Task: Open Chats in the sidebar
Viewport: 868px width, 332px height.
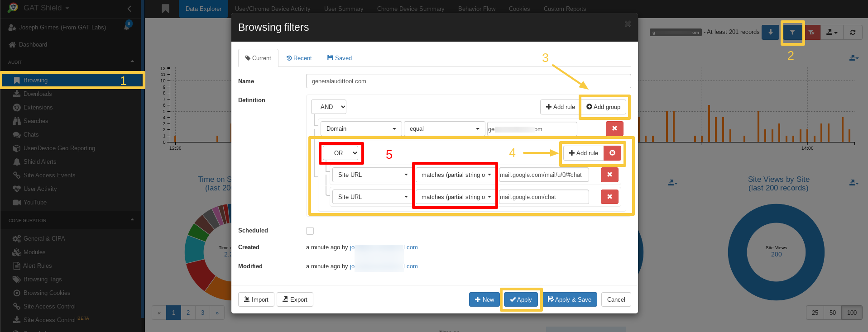Action: 31,134
